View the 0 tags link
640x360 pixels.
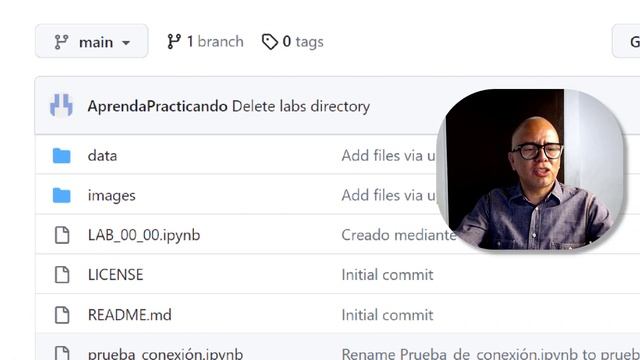pos(293,42)
